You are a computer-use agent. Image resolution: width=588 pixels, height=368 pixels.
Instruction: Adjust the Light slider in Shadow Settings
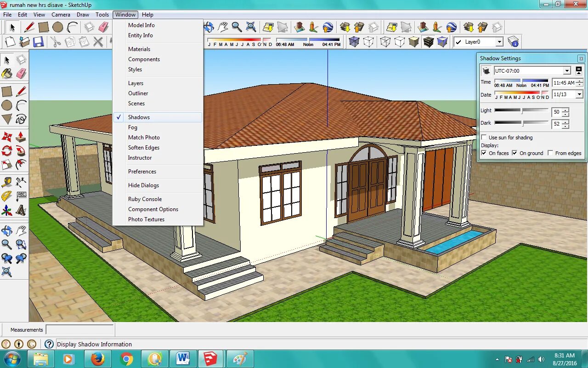521,111
